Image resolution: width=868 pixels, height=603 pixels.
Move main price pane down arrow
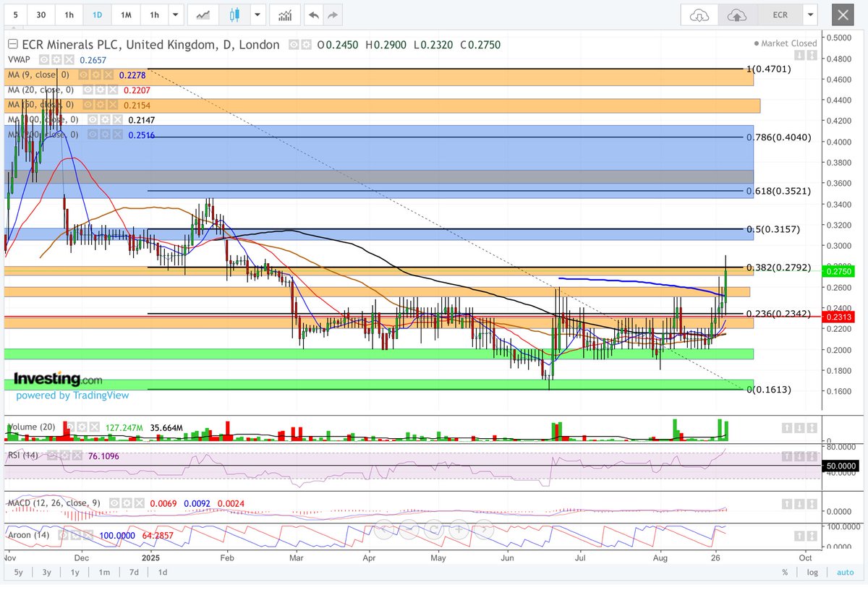point(799,55)
